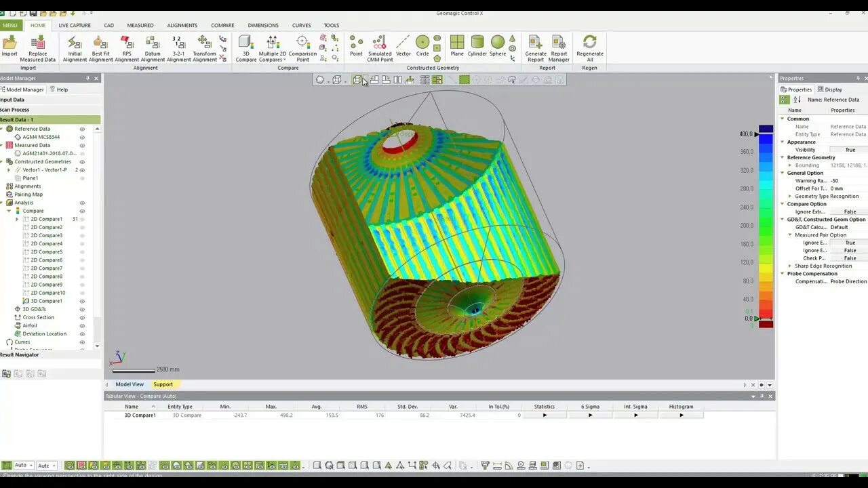The width and height of the screenshot is (868, 488).
Task: Toggle visibility eye for Cross Section
Action: point(82,317)
